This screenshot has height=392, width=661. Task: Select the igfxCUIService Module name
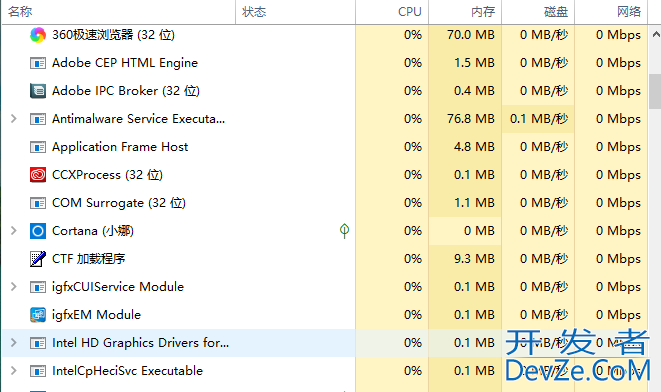click(x=118, y=287)
